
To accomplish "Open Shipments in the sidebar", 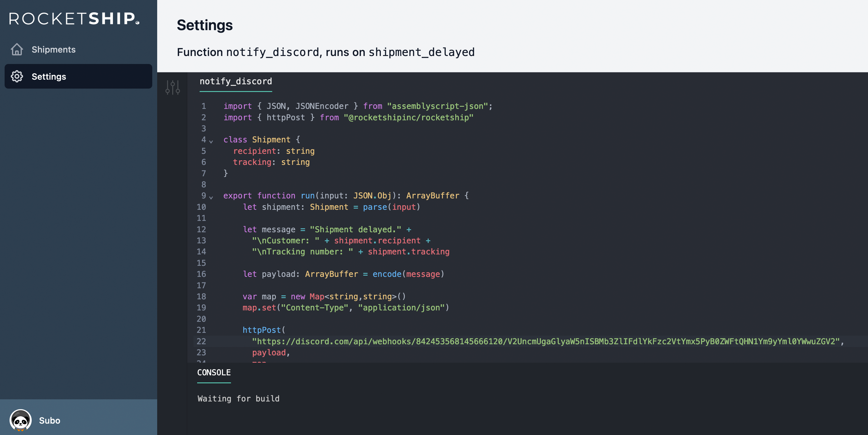I will (x=54, y=50).
